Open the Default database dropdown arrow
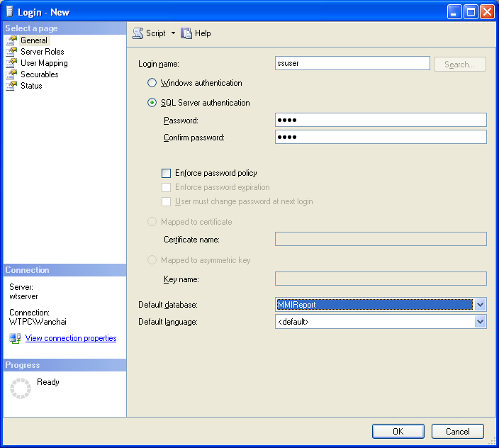 pyautogui.click(x=480, y=305)
